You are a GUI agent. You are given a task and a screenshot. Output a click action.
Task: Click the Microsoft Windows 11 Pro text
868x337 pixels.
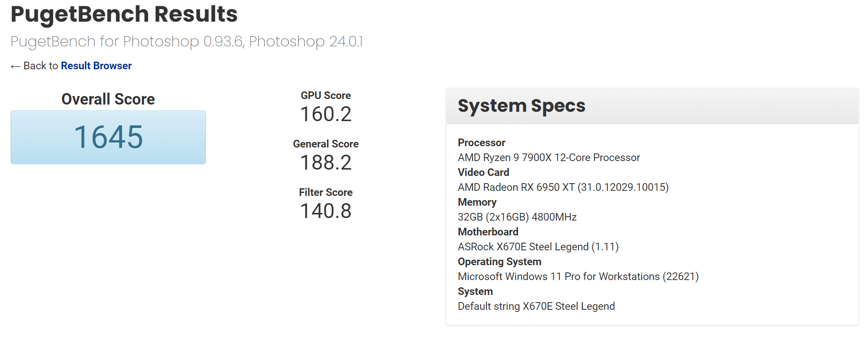(578, 277)
